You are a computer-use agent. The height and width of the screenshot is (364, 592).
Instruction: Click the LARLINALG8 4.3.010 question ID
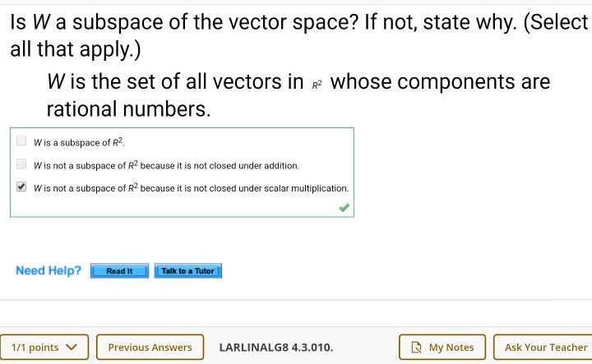tap(276, 348)
